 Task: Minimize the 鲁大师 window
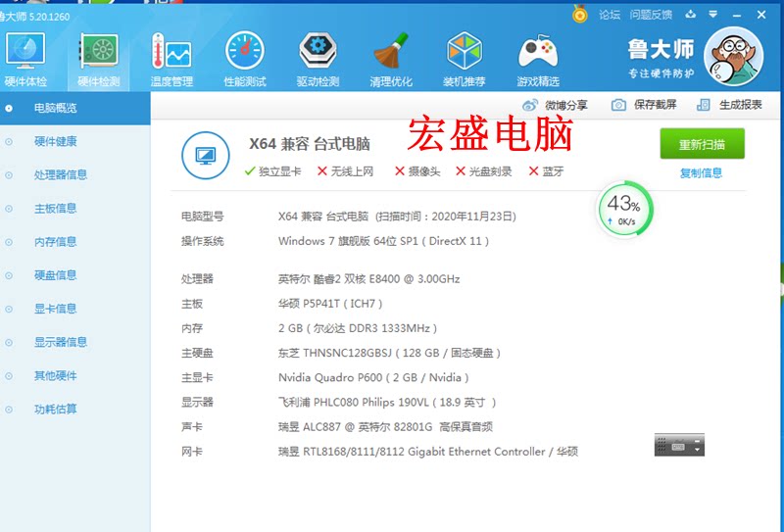pos(737,15)
